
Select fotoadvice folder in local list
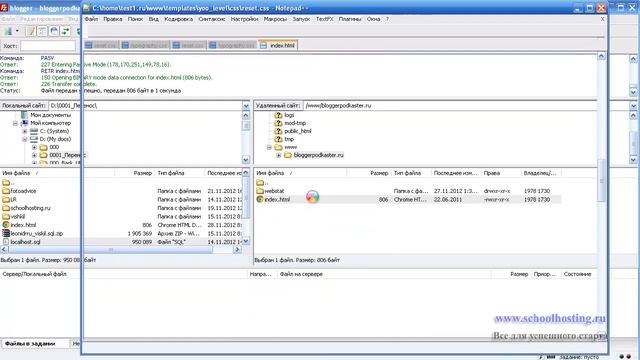(x=23, y=191)
